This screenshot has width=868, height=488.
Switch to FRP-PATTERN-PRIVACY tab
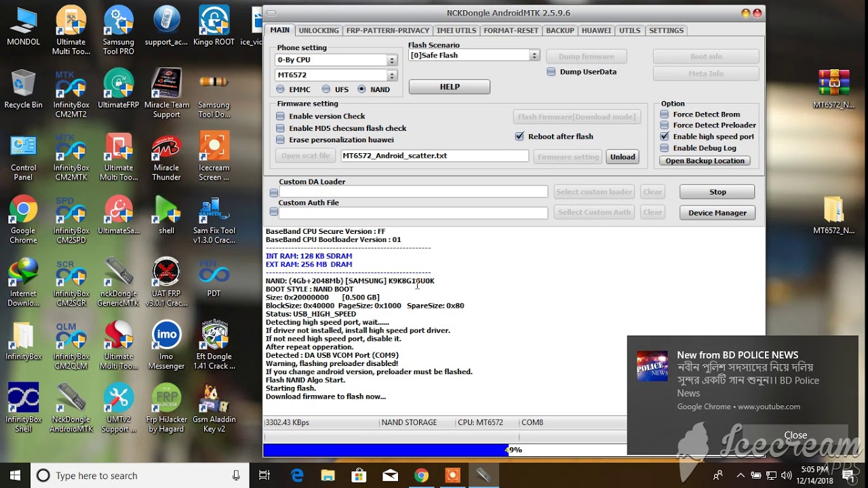click(388, 30)
